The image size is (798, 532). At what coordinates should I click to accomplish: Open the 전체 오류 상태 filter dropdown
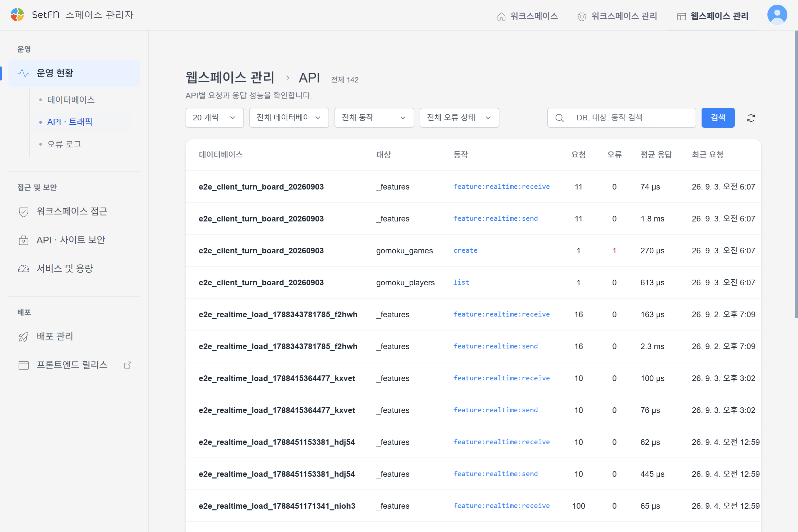460,118
